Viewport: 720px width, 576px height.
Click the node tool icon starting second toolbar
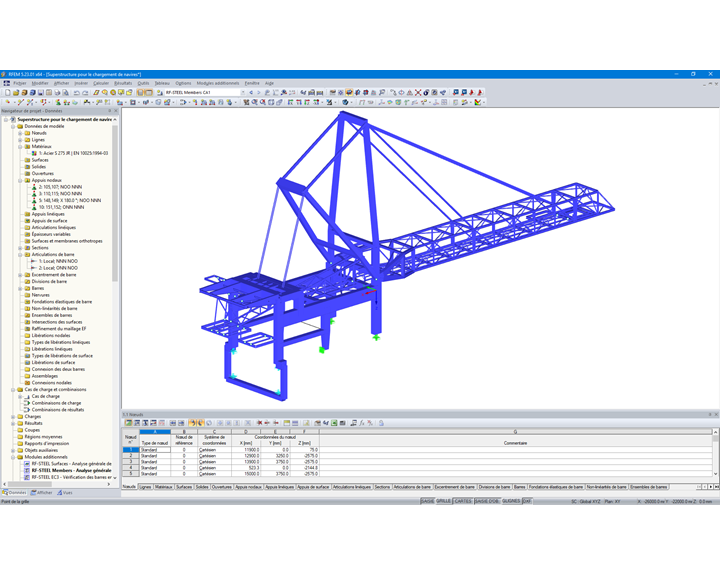pyautogui.click(x=8, y=102)
